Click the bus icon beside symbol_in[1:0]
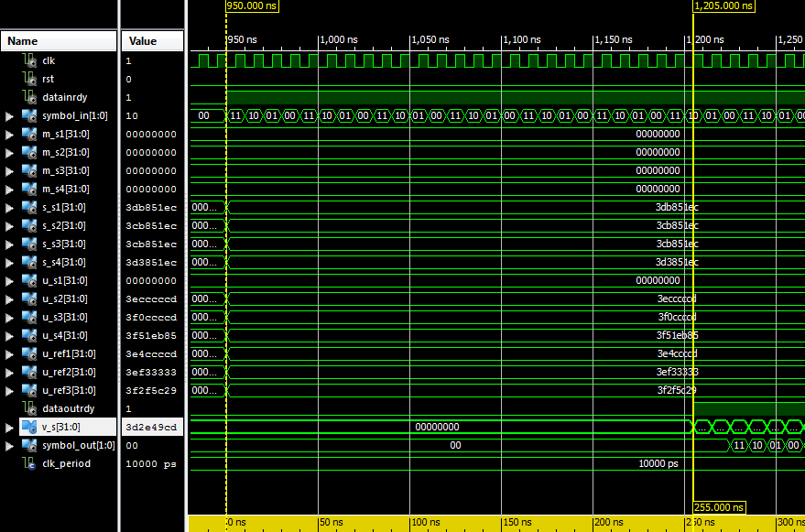805x532 pixels. 30,116
